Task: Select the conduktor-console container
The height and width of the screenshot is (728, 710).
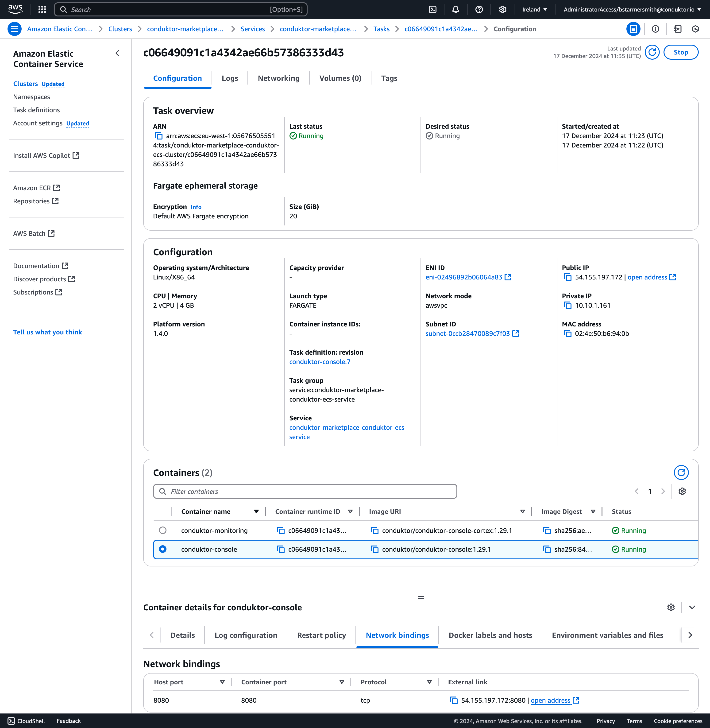Action: click(x=163, y=549)
